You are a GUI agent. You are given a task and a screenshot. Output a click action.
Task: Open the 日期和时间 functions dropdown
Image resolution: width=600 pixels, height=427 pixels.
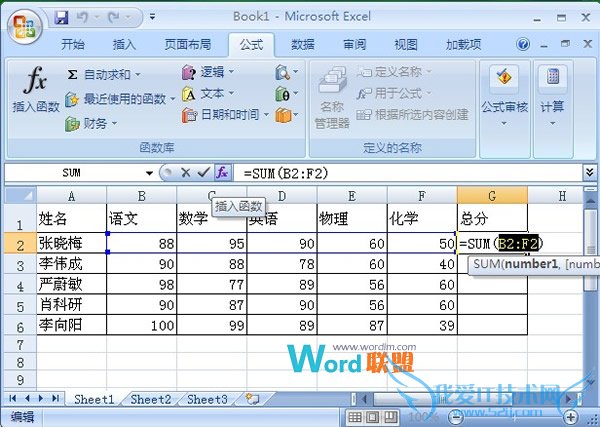click(x=225, y=115)
